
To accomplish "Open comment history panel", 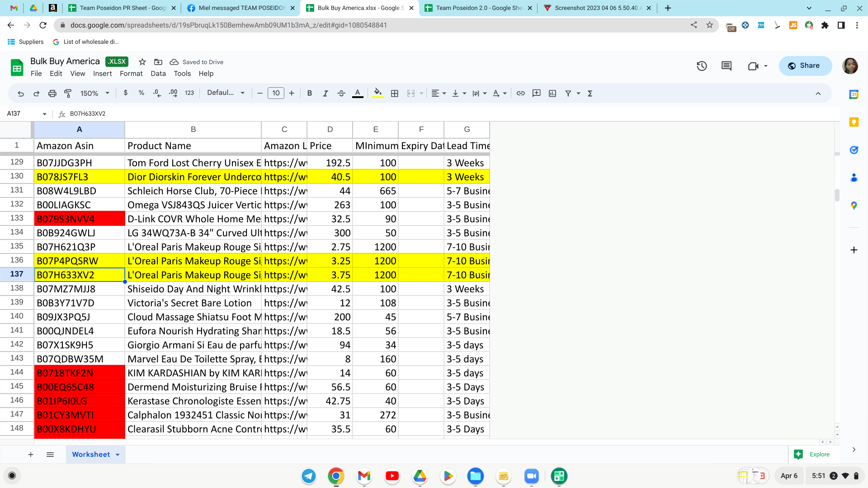I will click(726, 66).
